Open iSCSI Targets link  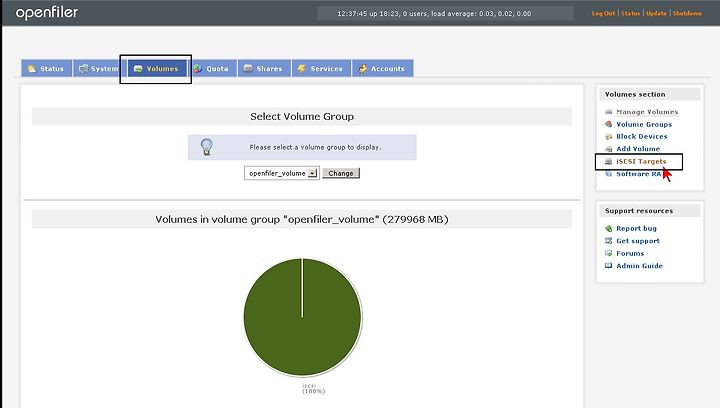tap(641, 161)
